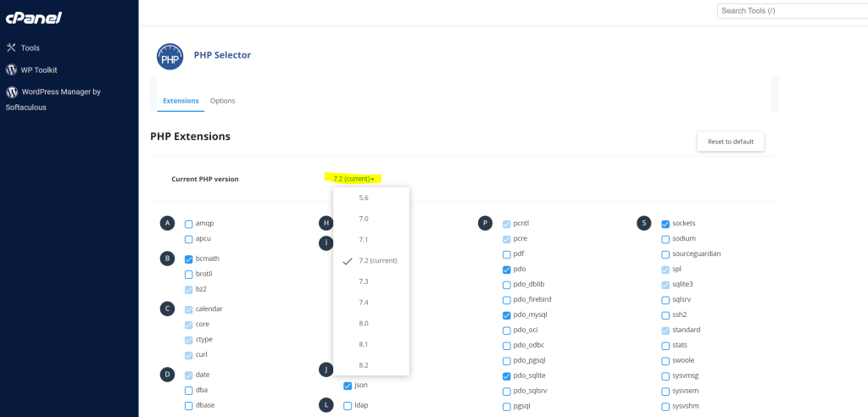868x417 pixels.
Task: Click the letter S section badge
Action: tap(644, 223)
